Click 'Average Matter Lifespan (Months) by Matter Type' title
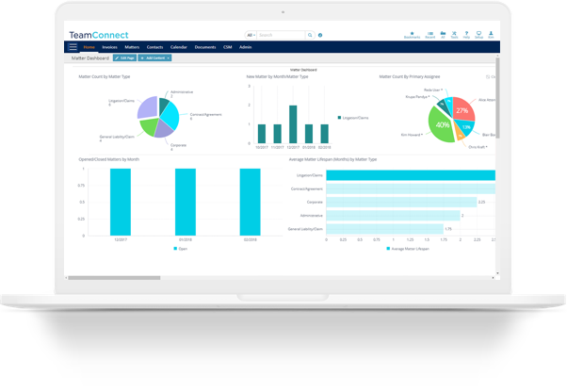The width and height of the screenshot is (567, 392). [x=332, y=159]
